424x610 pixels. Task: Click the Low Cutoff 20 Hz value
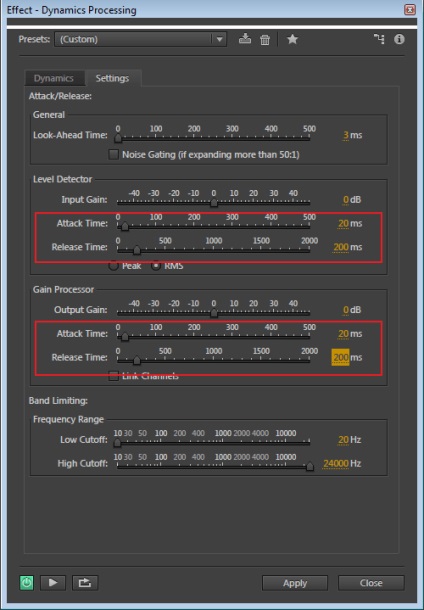coord(343,440)
